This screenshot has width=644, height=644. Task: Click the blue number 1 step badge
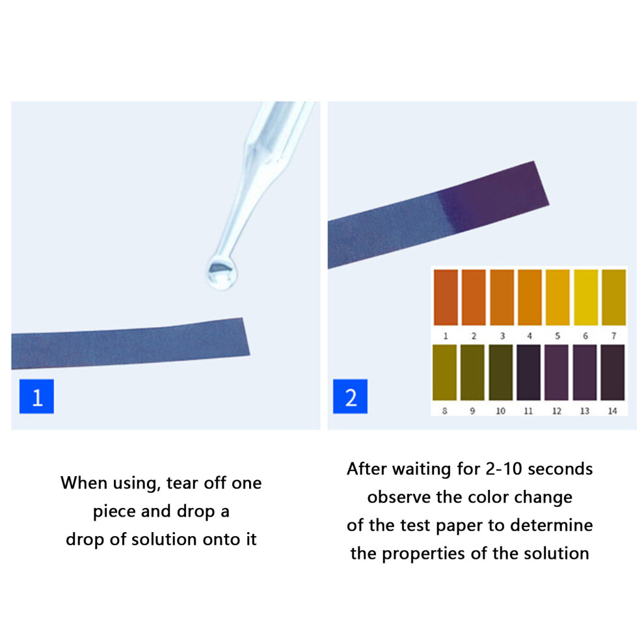36,396
